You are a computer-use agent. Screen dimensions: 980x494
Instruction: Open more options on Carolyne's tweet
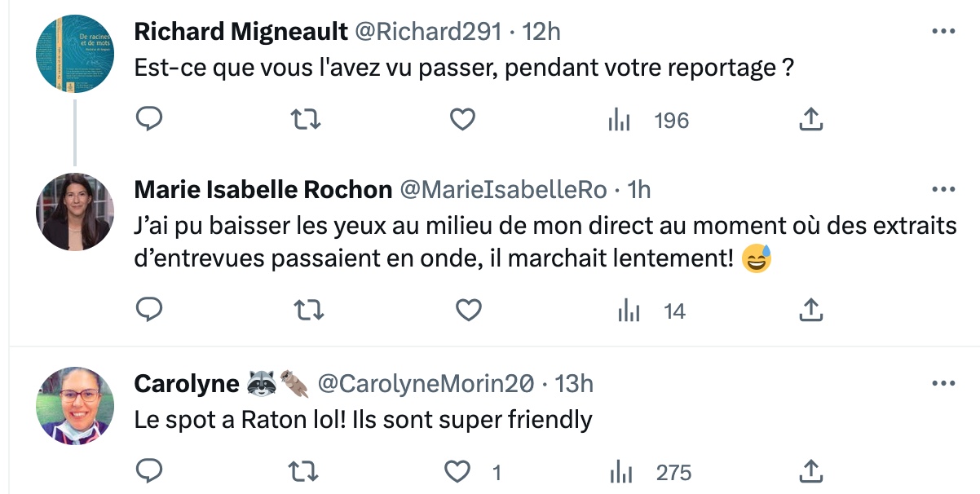tap(942, 383)
